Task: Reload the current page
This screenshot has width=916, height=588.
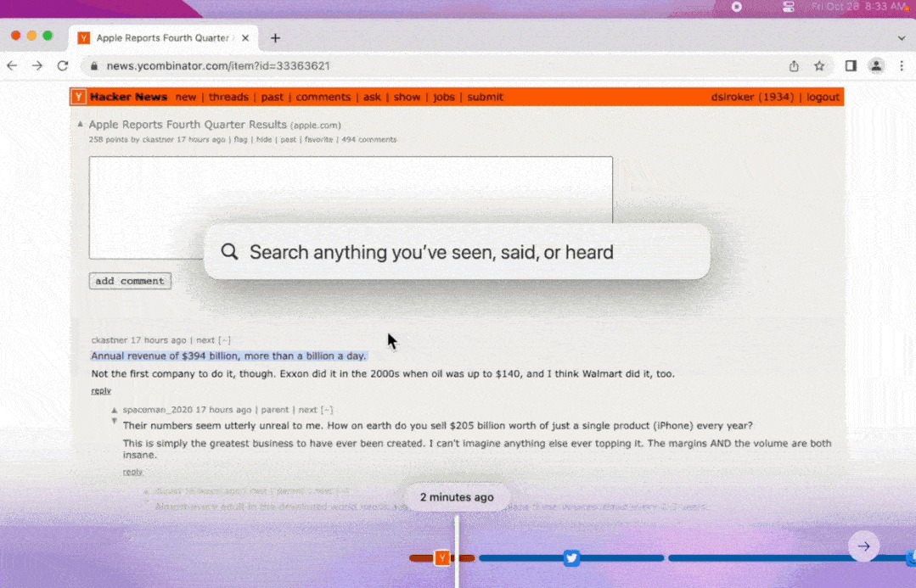Action: tap(63, 66)
